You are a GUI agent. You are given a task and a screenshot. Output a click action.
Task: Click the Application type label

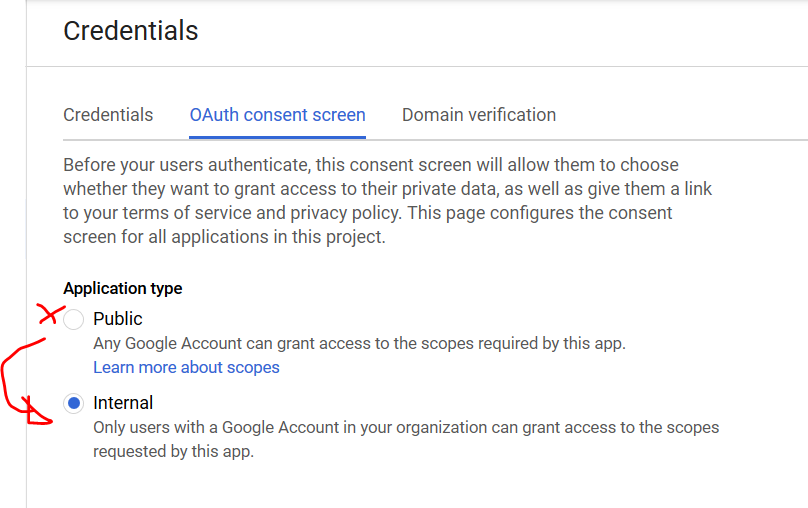123,289
